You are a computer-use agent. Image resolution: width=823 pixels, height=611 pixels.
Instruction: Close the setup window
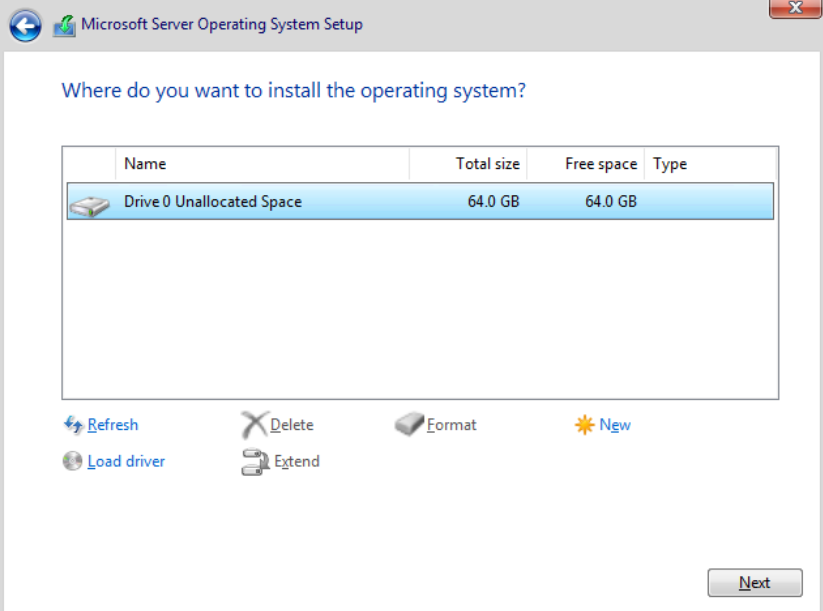click(796, 8)
